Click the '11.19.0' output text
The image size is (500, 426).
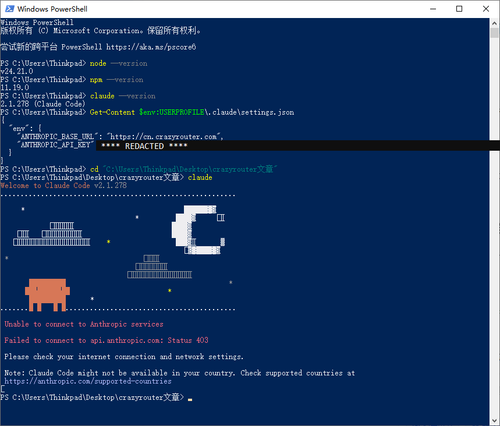point(15,88)
